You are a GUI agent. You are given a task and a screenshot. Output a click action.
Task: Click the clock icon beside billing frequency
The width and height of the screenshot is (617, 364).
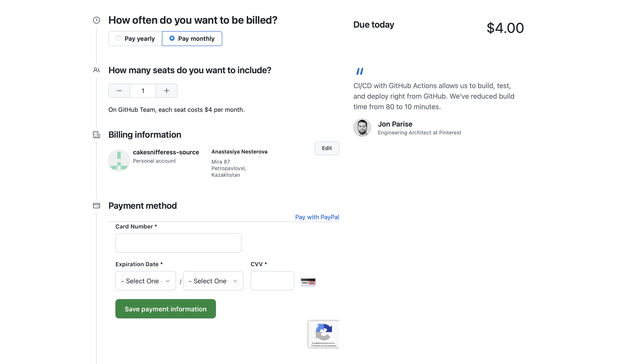coord(97,20)
